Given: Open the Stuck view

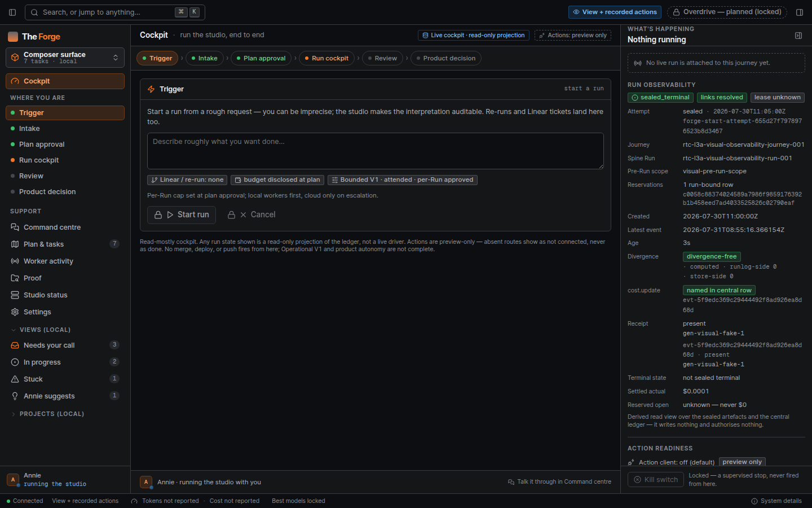Looking at the screenshot, I should coord(65,379).
